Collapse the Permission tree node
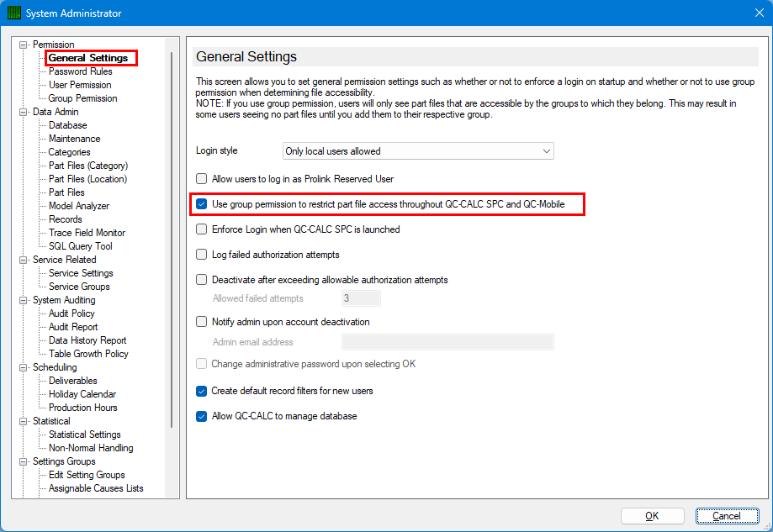This screenshot has width=773, height=532. tap(23, 45)
